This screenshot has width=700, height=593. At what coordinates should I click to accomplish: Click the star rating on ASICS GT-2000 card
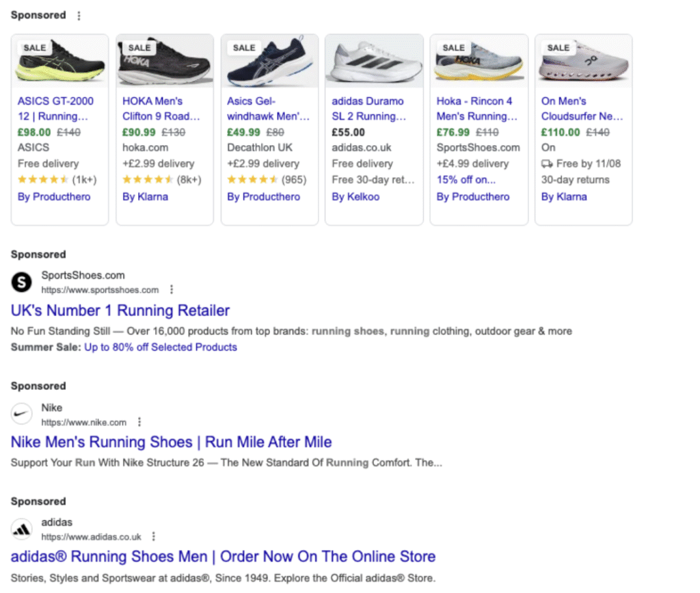tap(43, 179)
